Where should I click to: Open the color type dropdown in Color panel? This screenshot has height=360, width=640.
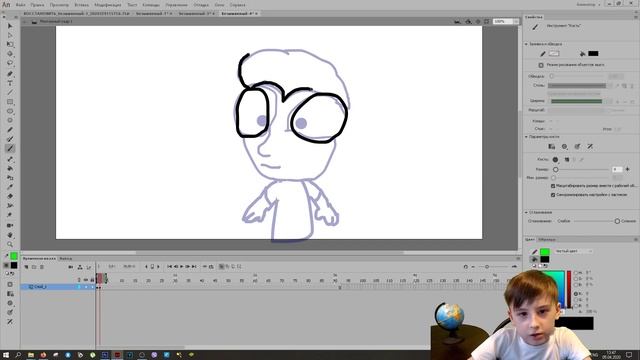point(573,251)
